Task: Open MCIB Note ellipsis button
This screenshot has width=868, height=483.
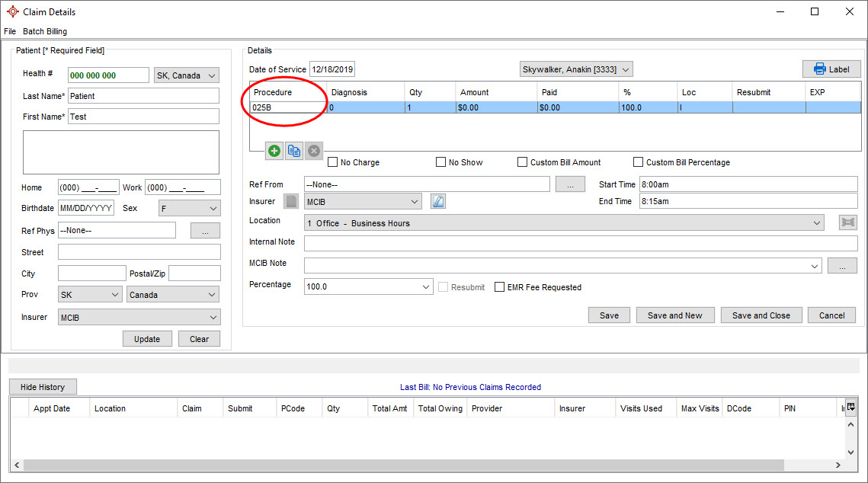Action: (842, 266)
